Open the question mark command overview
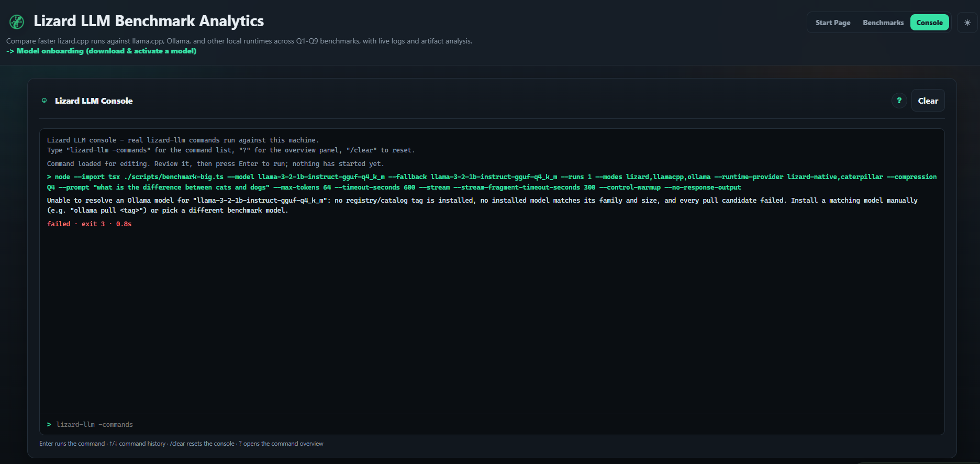Image resolution: width=980 pixels, height=464 pixels. pyautogui.click(x=899, y=101)
